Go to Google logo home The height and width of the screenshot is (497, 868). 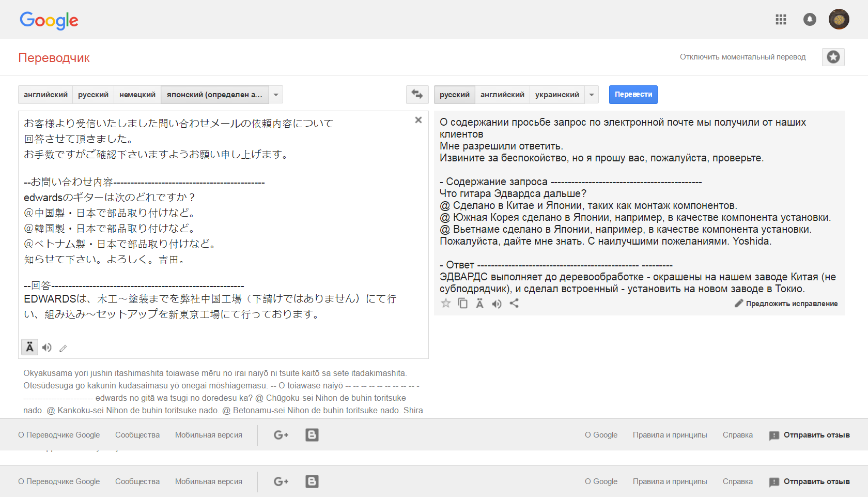click(x=49, y=21)
